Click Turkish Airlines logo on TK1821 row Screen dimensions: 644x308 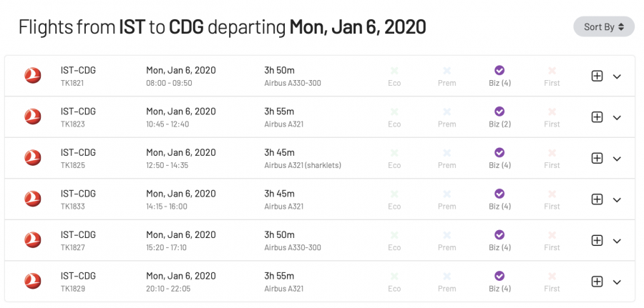[x=33, y=76]
